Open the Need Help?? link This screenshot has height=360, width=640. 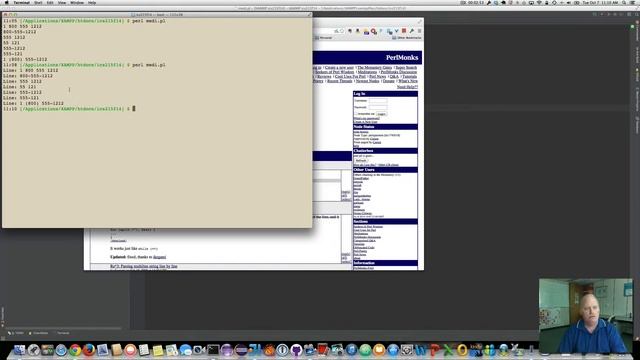click(x=407, y=87)
